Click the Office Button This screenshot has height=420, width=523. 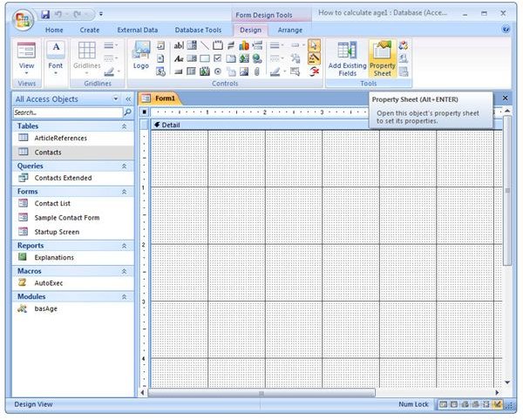23,19
